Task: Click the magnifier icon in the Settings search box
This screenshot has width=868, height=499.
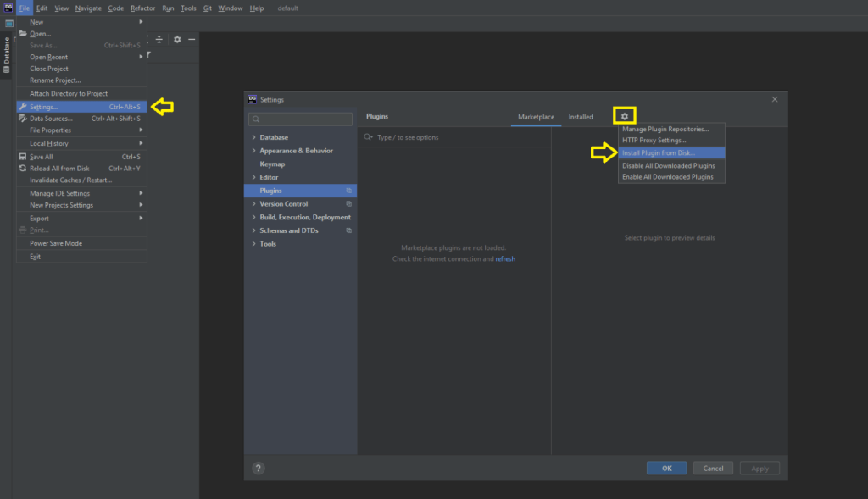Action: click(x=255, y=119)
